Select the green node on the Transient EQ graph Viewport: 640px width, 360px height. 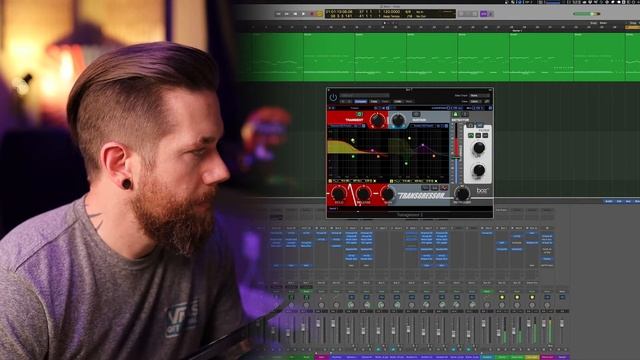coord(353,156)
